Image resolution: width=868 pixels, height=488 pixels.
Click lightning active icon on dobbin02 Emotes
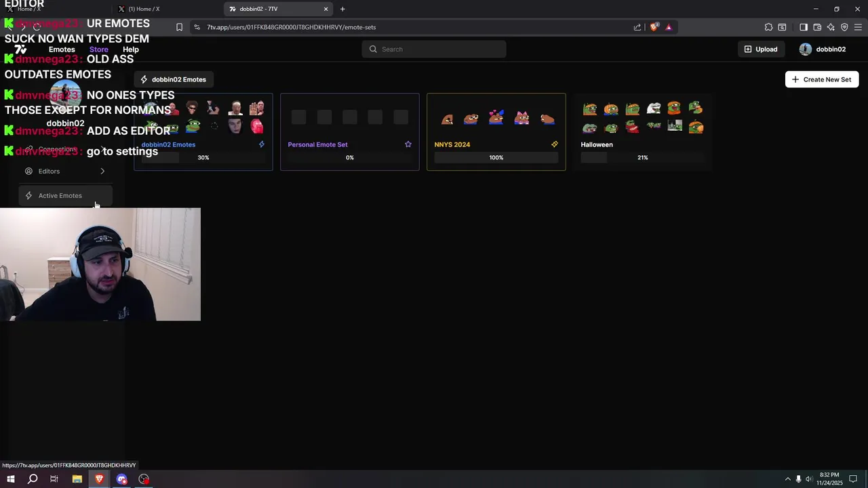[262, 144]
